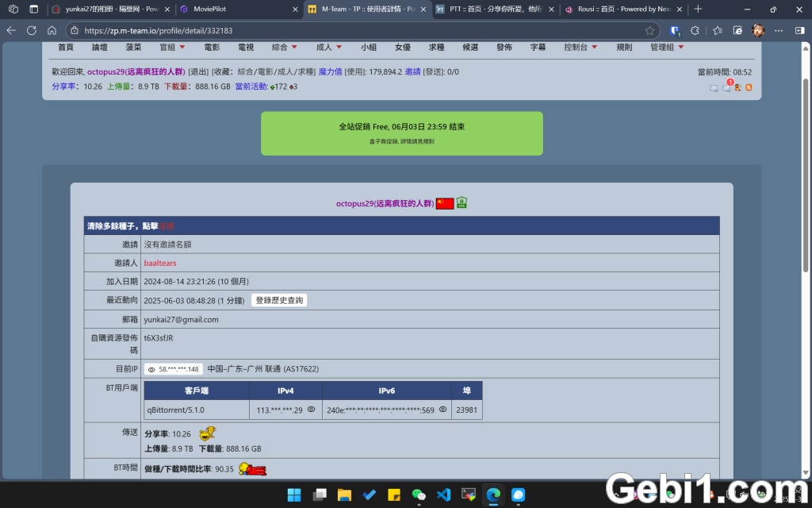Expand the 官組 dropdown menu
The width and height of the screenshot is (812, 508).
(x=172, y=47)
